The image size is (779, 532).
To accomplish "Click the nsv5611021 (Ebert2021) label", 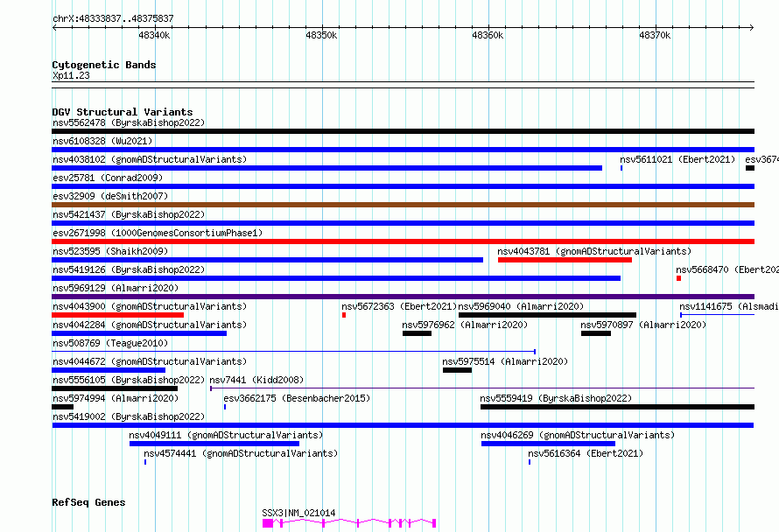I will [x=677, y=159].
